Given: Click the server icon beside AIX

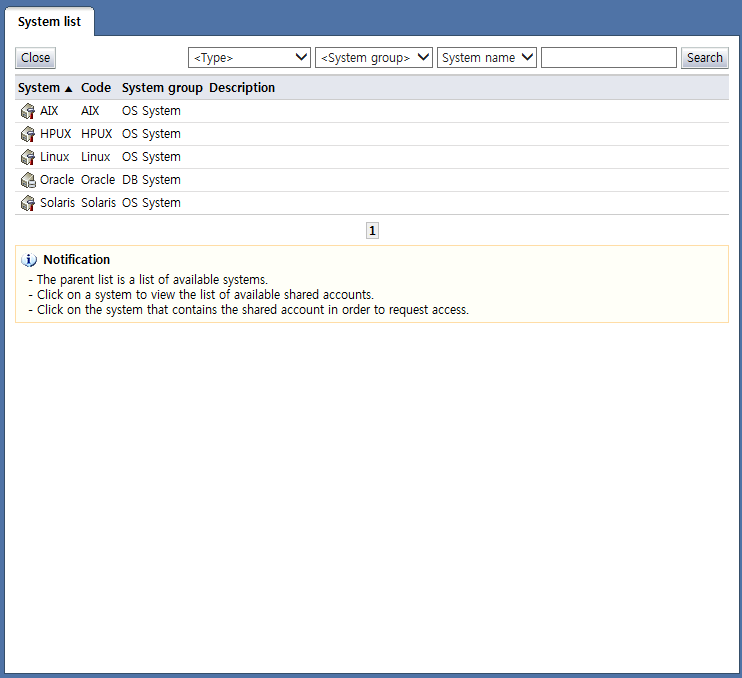Looking at the screenshot, I should click(x=27, y=111).
